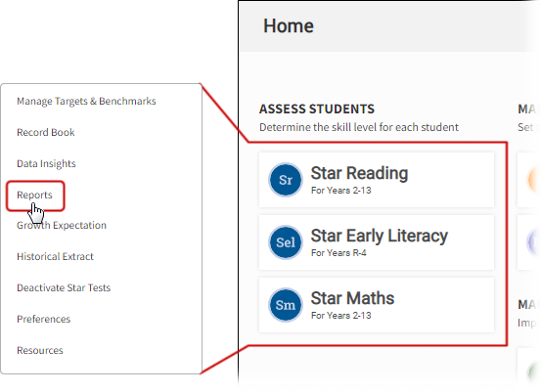The width and height of the screenshot is (541, 392).
Task: Click the Sel Star Early Literacy icon
Action: pos(286,242)
